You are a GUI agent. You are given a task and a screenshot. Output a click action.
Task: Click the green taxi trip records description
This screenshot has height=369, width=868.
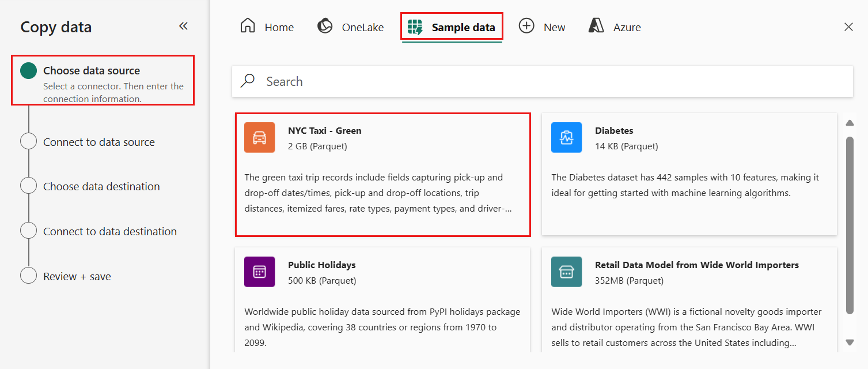(378, 193)
